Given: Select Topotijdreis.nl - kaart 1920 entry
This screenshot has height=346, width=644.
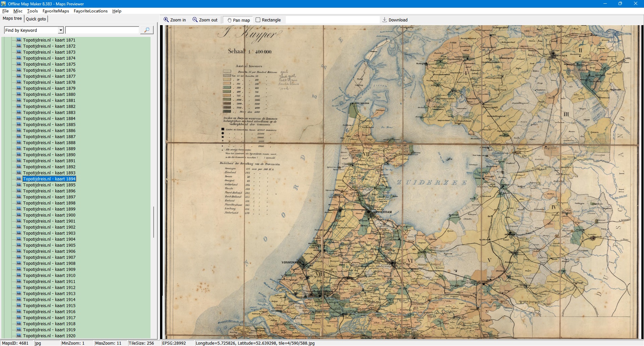Looking at the screenshot, I should [49, 336].
